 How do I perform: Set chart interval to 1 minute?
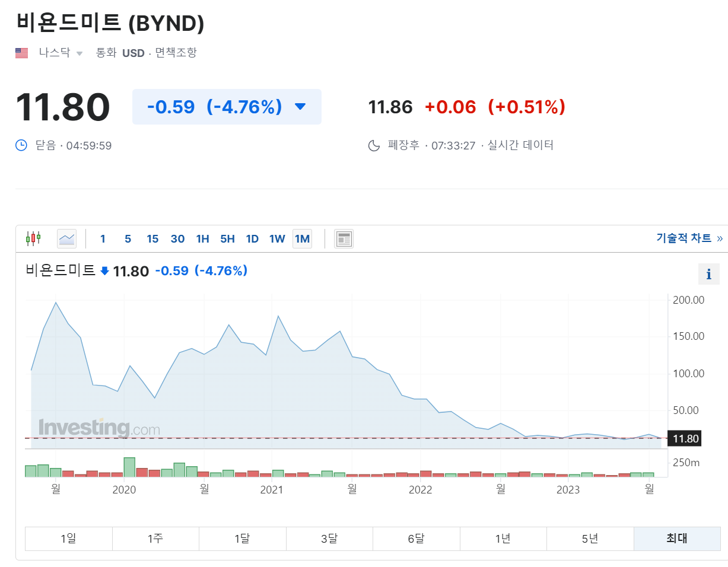[x=103, y=239]
